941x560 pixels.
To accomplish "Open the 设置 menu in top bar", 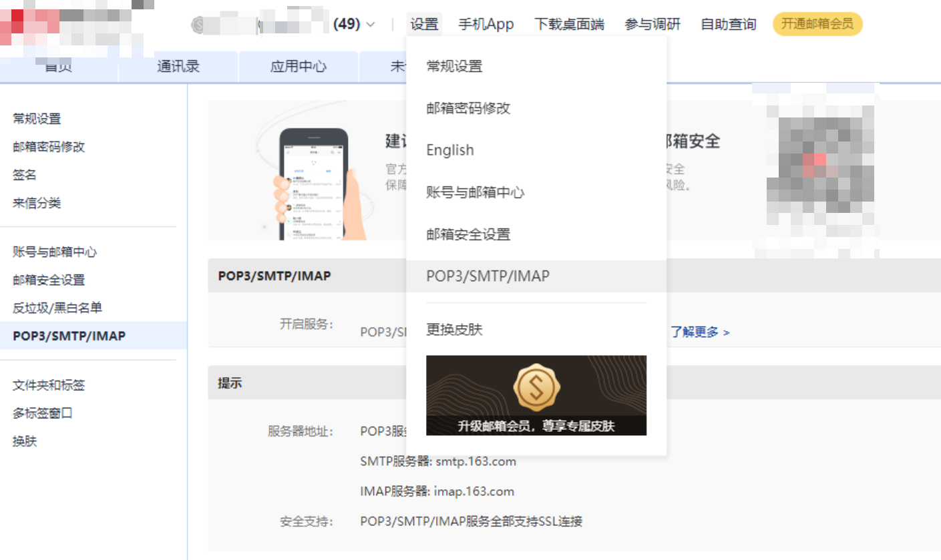I will [x=424, y=25].
